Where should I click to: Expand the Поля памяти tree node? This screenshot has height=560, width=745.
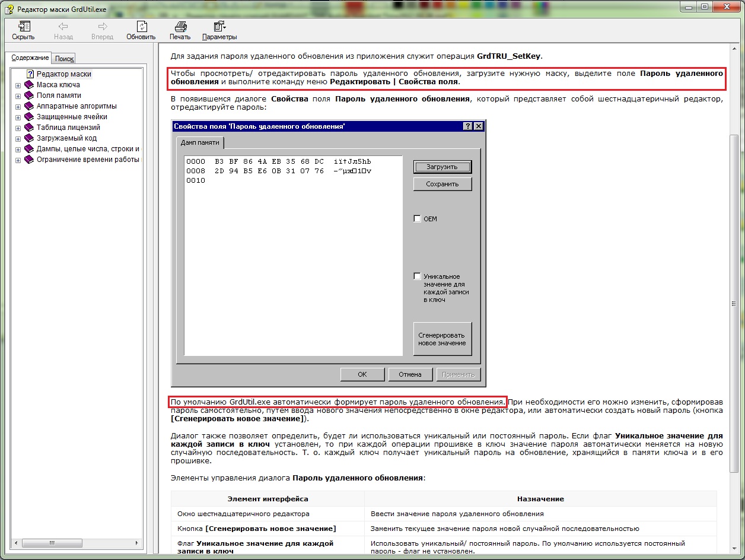[18, 96]
